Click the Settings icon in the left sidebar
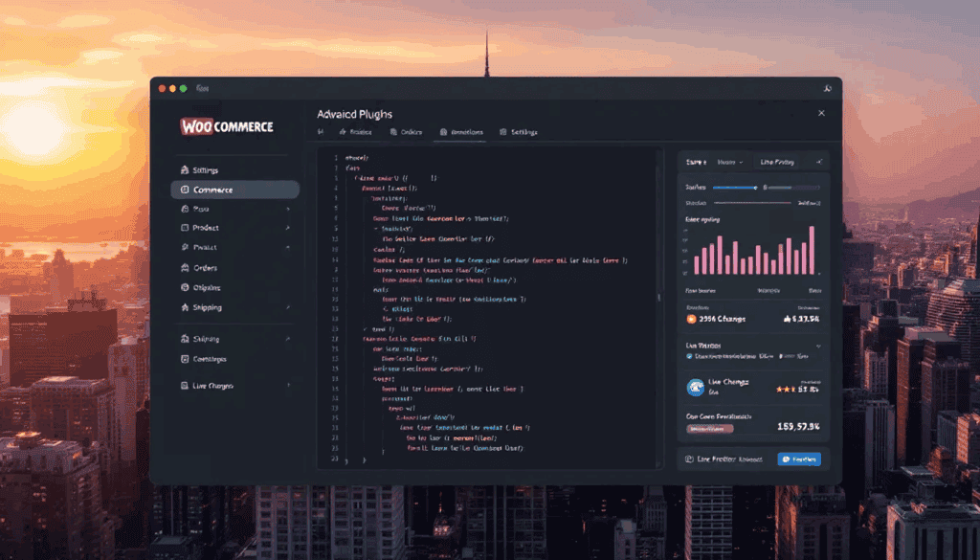This screenshot has width=980, height=560. click(x=185, y=170)
